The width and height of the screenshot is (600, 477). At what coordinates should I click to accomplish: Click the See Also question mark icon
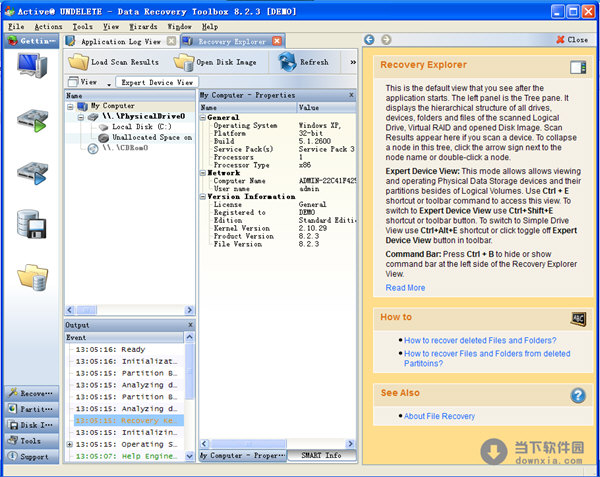tap(578, 395)
